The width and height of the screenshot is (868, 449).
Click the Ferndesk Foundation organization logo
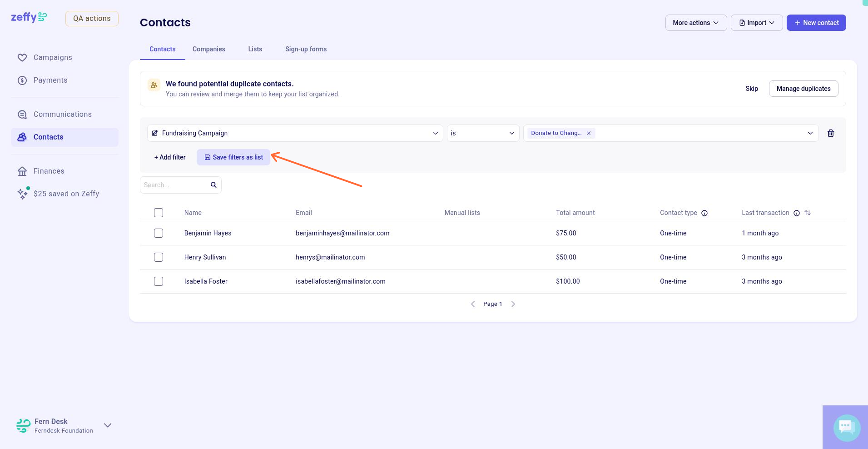(23, 426)
